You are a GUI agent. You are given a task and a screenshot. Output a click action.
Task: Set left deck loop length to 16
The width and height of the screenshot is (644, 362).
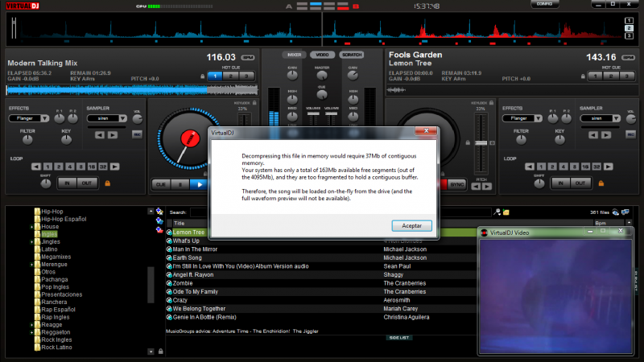[x=92, y=167]
